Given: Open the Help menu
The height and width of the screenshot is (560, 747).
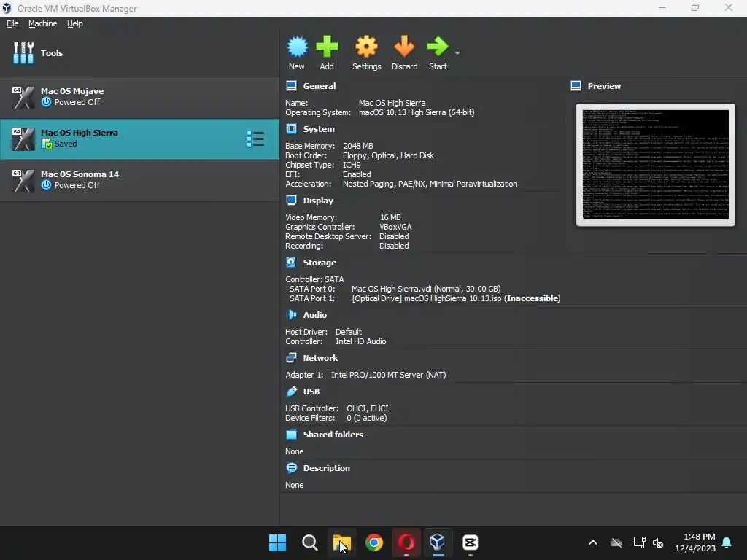Looking at the screenshot, I should point(75,23).
